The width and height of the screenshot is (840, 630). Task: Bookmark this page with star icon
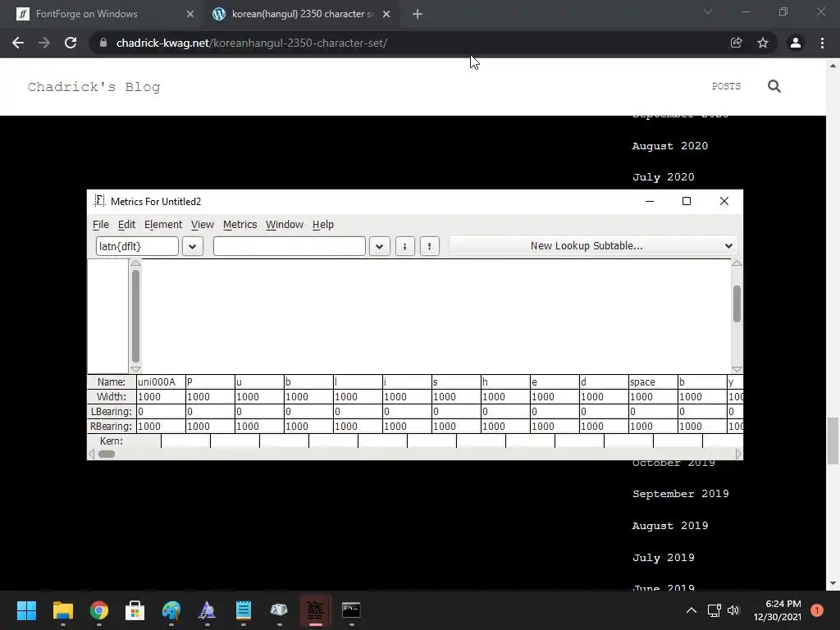pyautogui.click(x=763, y=43)
